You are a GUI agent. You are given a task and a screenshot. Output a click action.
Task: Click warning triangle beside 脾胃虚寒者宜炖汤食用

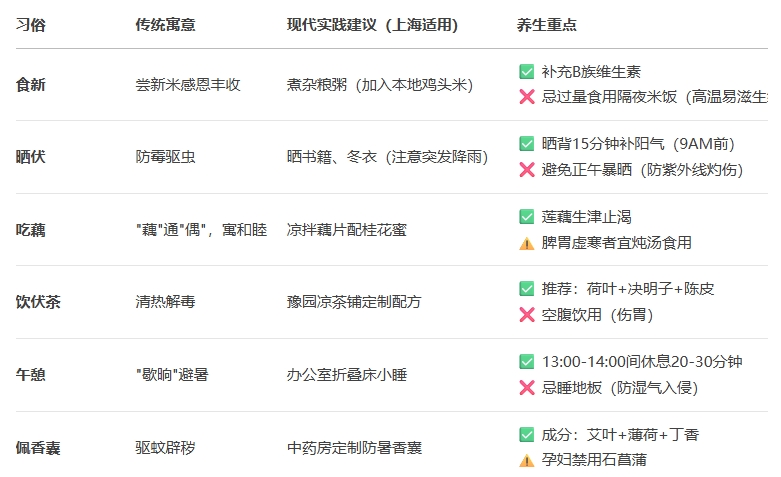(x=526, y=243)
